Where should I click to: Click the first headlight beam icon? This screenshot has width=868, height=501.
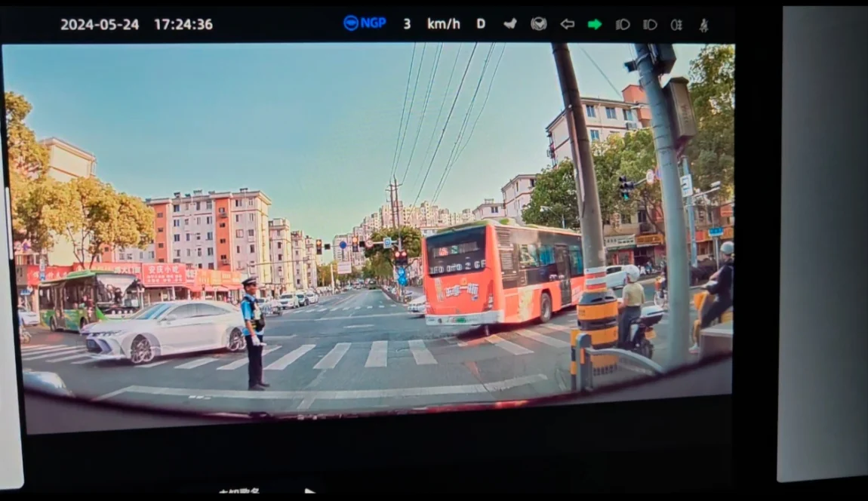[623, 24]
